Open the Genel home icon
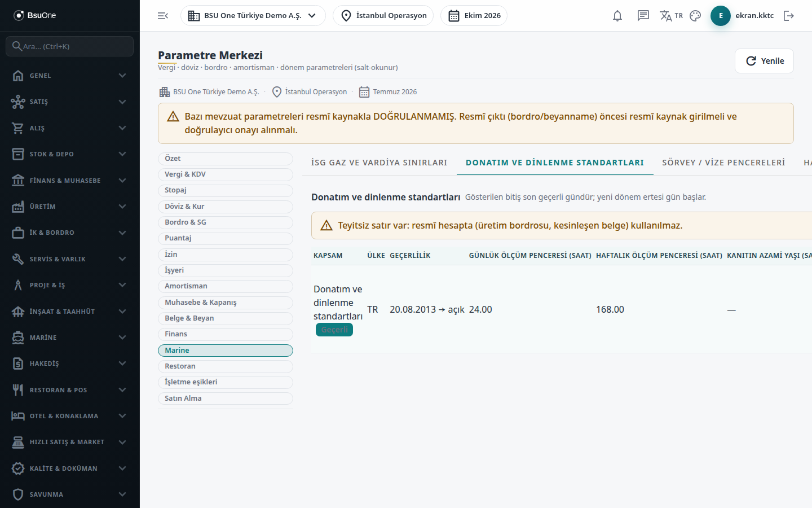Viewport: 812px width, 508px height. point(18,76)
